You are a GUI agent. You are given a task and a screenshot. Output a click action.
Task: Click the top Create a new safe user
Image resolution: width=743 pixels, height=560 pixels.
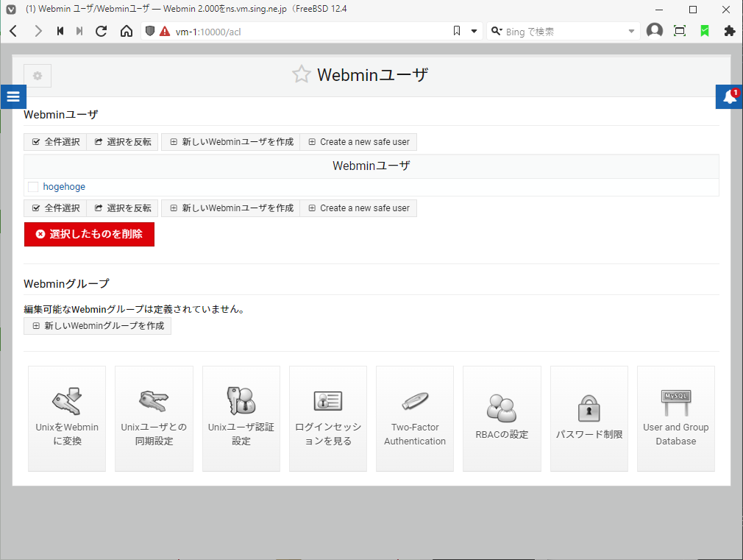[358, 142]
